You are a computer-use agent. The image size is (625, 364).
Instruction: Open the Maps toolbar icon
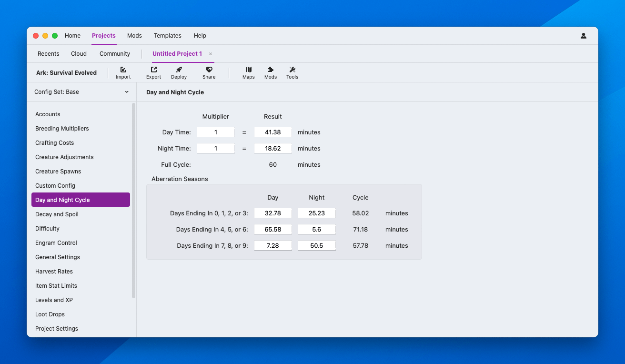click(248, 72)
